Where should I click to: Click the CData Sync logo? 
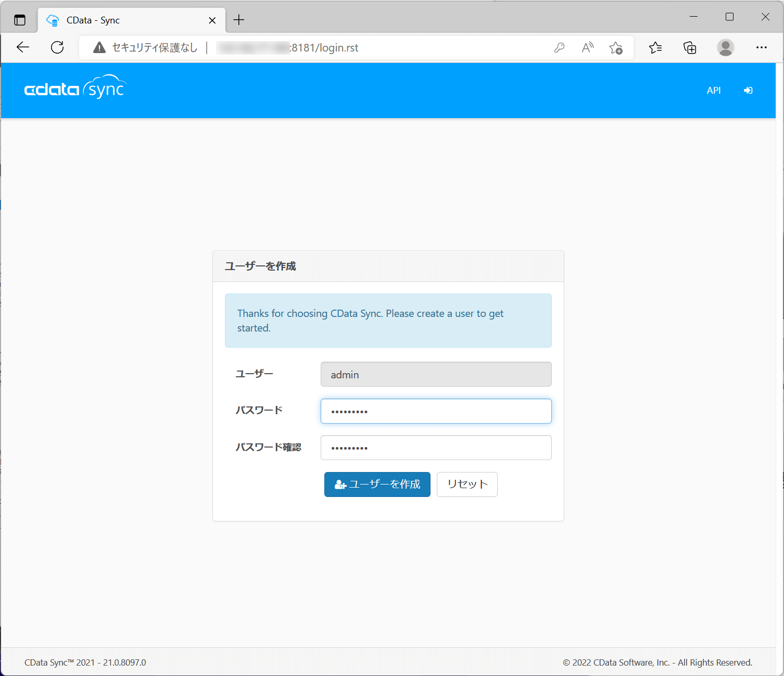(75, 87)
